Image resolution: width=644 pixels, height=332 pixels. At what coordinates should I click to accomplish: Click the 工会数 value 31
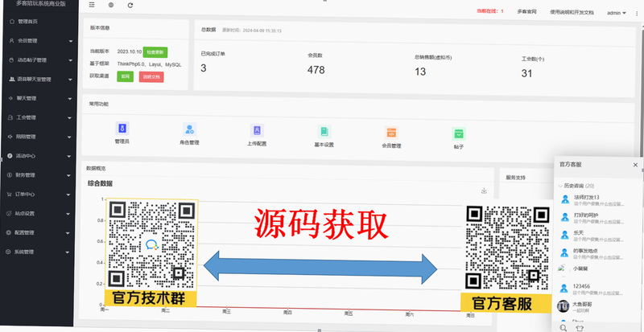[526, 73]
